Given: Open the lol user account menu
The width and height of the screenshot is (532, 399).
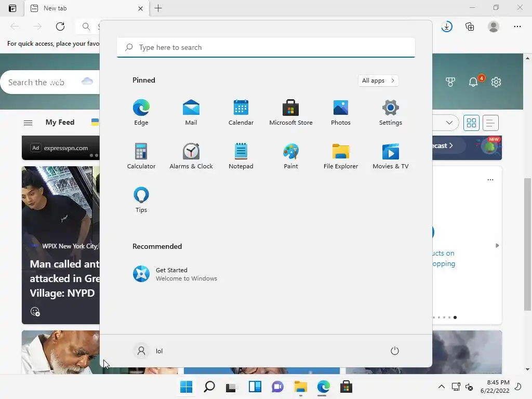Looking at the screenshot, I should (x=148, y=351).
